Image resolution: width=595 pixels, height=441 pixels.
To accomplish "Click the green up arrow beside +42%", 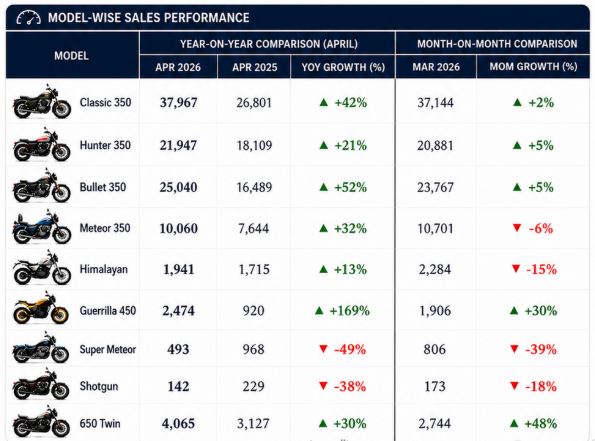I will point(324,102).
